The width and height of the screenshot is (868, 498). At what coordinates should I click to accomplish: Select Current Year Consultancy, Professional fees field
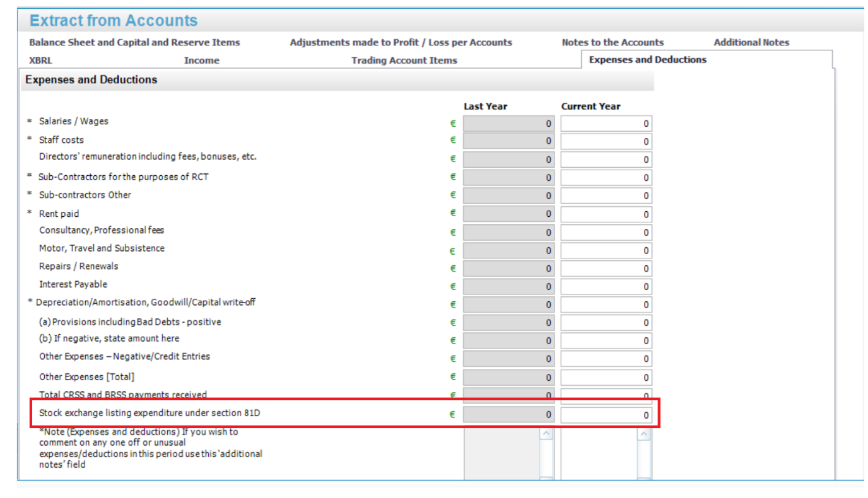606,233
